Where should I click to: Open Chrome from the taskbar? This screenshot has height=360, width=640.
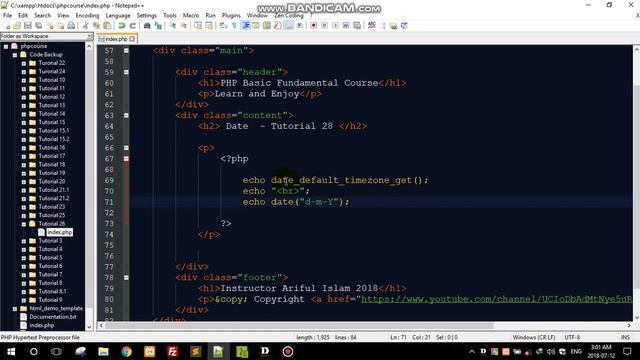point(127,351)
